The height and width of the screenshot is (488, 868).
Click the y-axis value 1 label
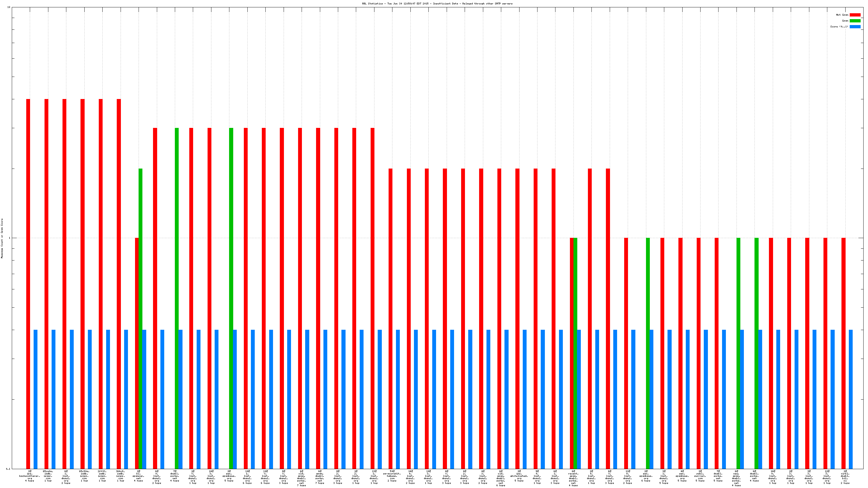(9, 238)
